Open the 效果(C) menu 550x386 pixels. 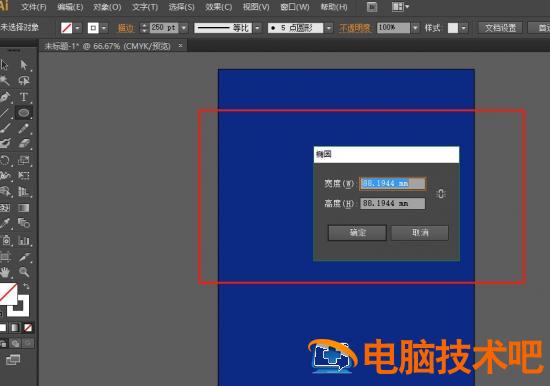(219, 7)
